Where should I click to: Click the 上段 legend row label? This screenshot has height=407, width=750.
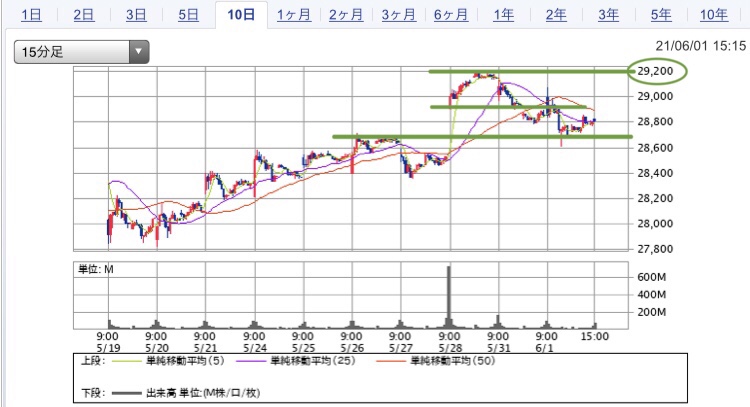click(93, 361)
